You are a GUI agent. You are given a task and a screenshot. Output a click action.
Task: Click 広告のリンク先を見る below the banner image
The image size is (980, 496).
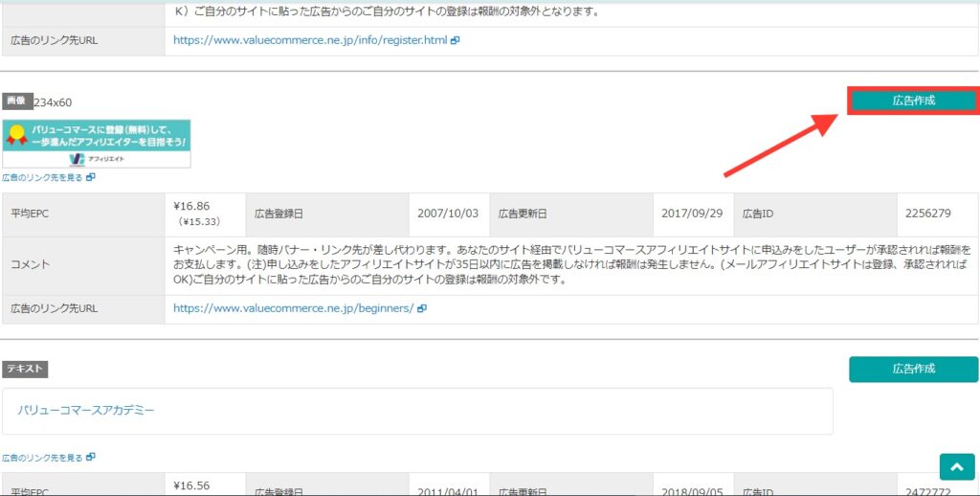point(42,177)
